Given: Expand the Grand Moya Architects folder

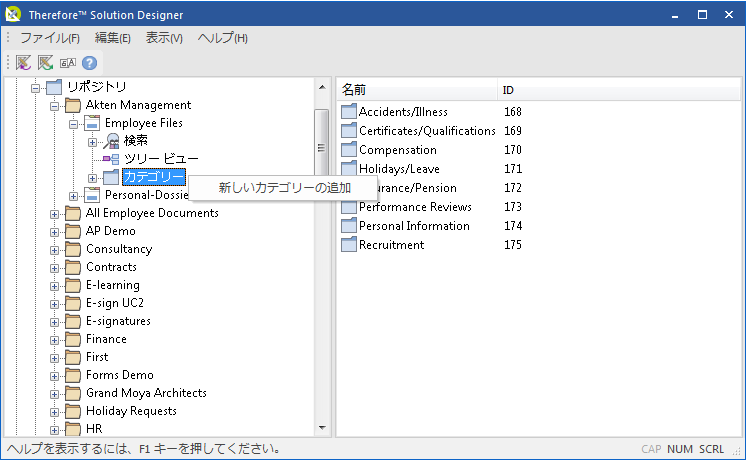Looking at the screenshot, I should pos(54,394).
